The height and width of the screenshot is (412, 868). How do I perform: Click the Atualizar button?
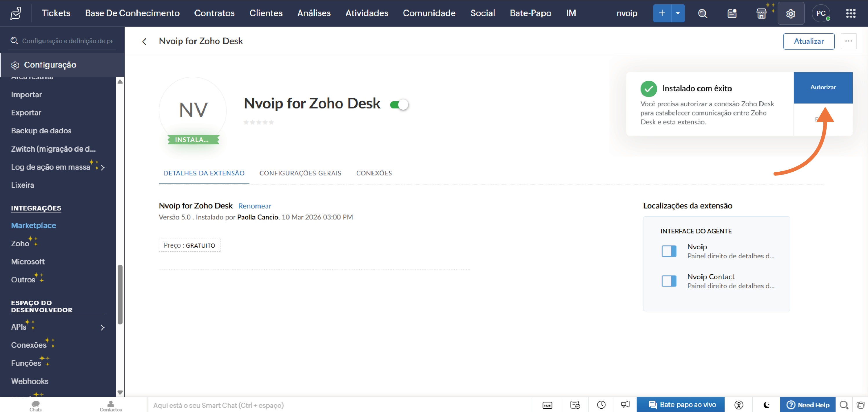tap(808, 41)
